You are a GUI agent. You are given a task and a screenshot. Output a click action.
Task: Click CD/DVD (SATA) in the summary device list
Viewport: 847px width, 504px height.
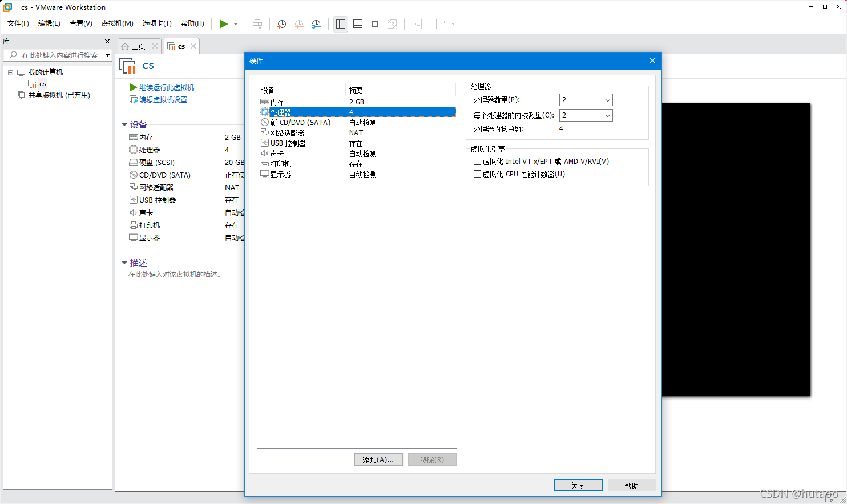164,175
